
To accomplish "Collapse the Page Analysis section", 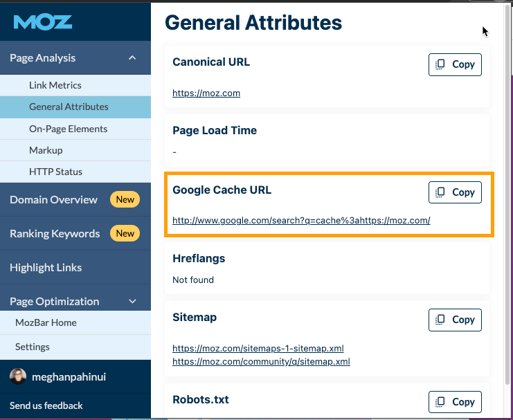I will (132, 58).
